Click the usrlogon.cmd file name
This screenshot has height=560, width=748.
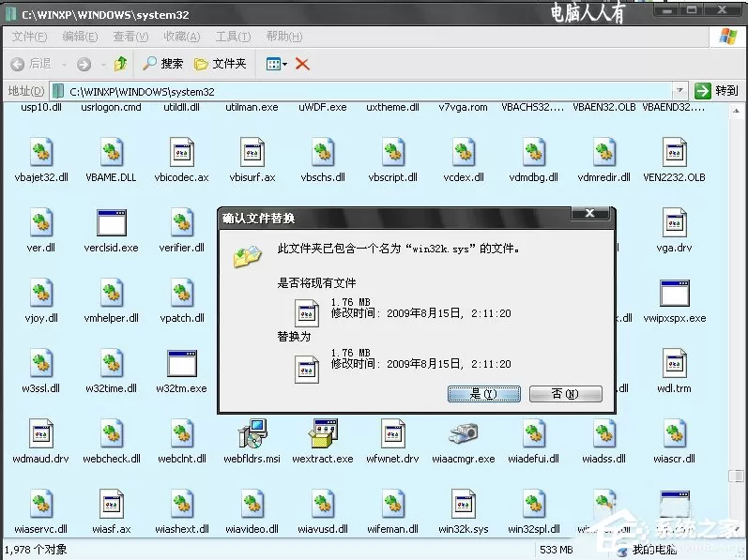click(x=111, y=107)
